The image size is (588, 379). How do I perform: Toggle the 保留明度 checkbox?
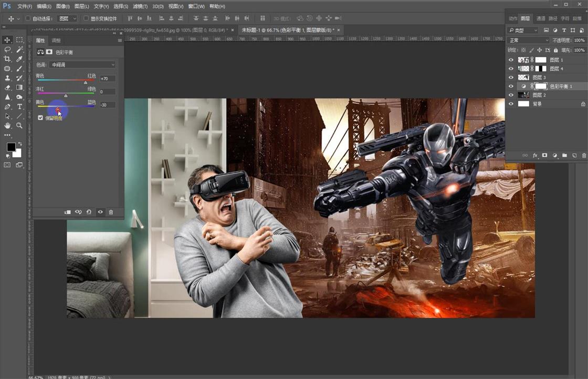point(40,118)
